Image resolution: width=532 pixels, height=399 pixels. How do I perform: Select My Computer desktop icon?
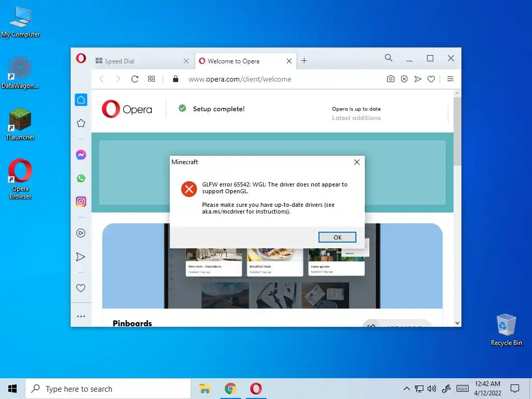tap(20, 22)
